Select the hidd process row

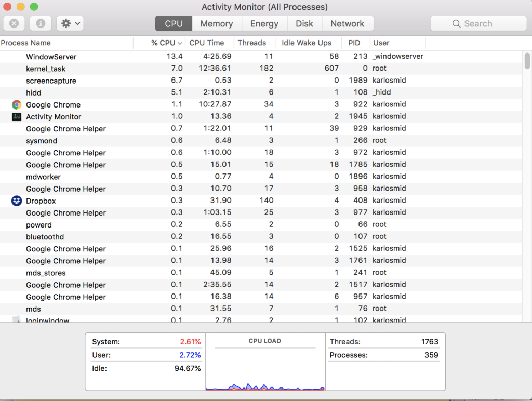pyautogui.click(x=261, y=92)
